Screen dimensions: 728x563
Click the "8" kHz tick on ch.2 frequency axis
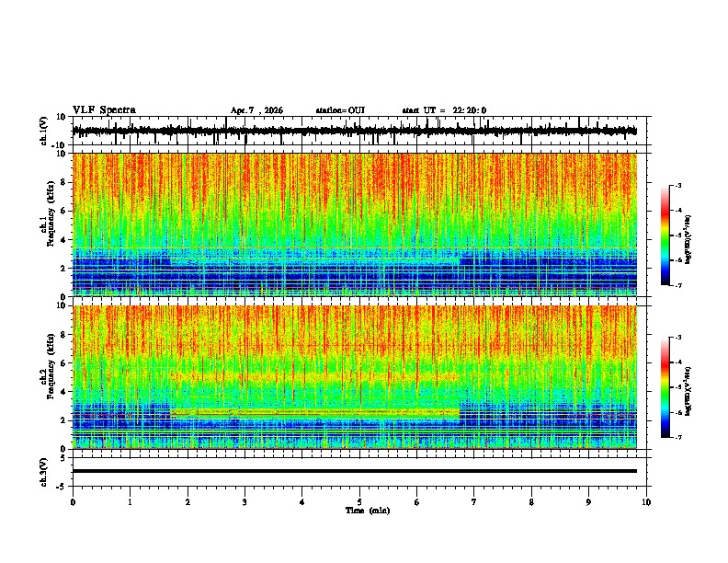click(63, 335)
